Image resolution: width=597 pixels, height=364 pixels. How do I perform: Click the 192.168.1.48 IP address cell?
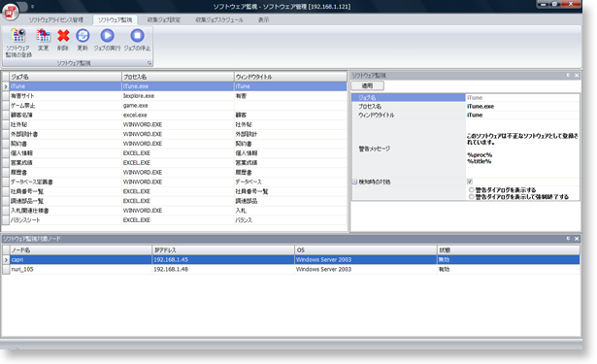click(223, 269)
